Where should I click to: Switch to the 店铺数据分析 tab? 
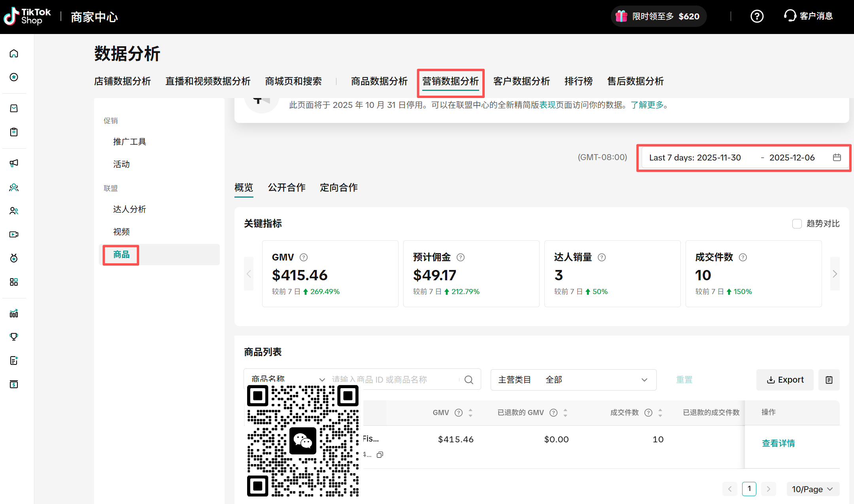[x=123, y=81]
